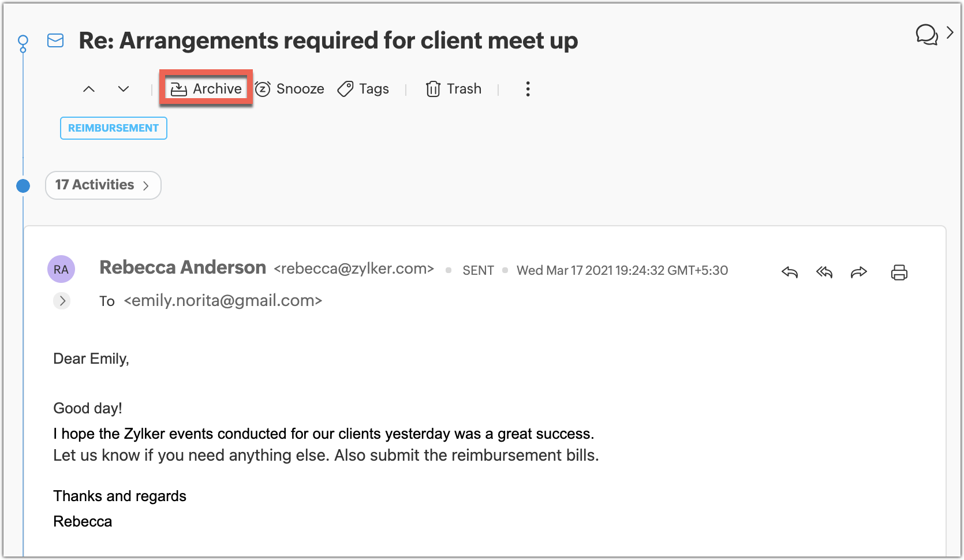
Task: Click the reply arrow icon
Action: click(x=790, y=272)
